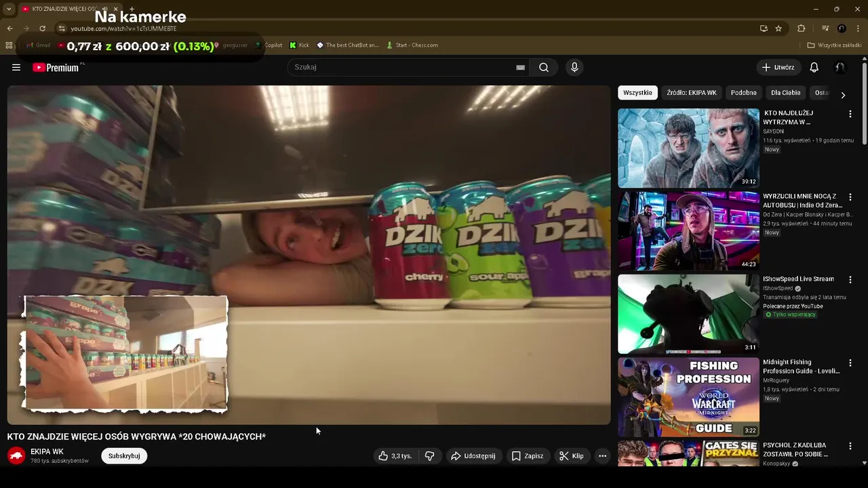This screenshot has width=868, height=488.
Task: Open the Copilot bookmark
Action: coord(269,45)
